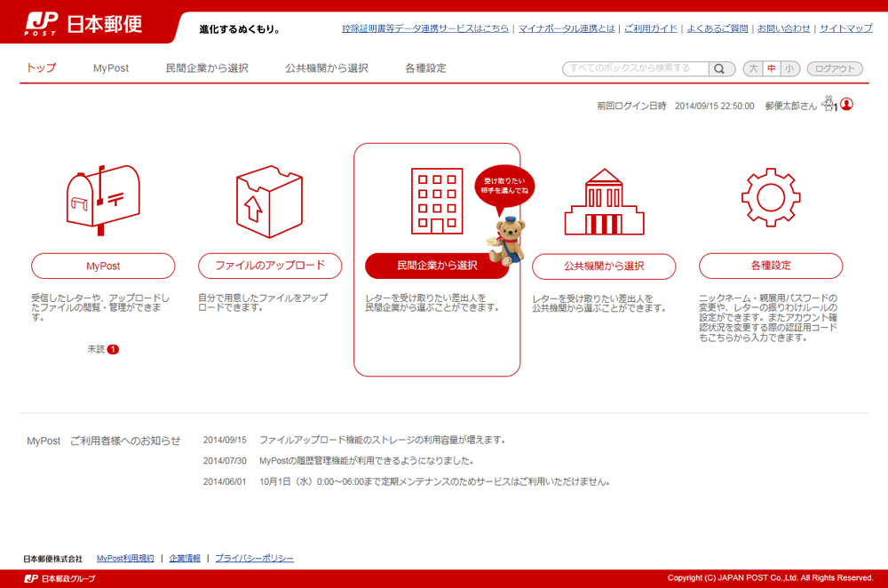Click the search magnifier icon
This screenshot has height=588, width=888.
click(719, 68)
